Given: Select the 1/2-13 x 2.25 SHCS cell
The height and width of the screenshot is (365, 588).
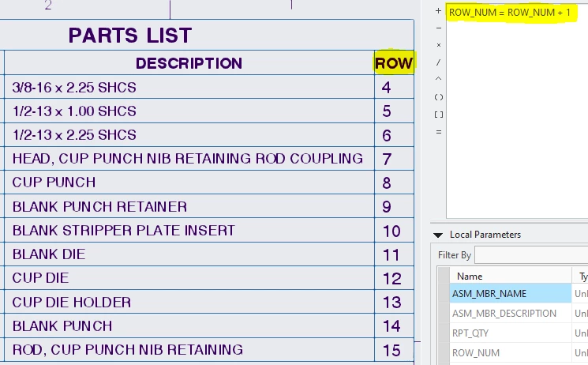Looking at the screenshot, I should click(189, 134).
